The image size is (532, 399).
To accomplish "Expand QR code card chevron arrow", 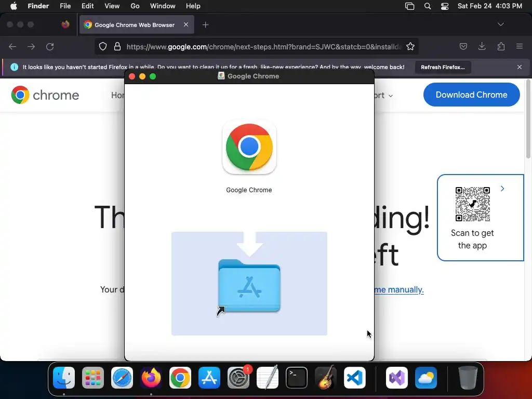I will (502, 189).
